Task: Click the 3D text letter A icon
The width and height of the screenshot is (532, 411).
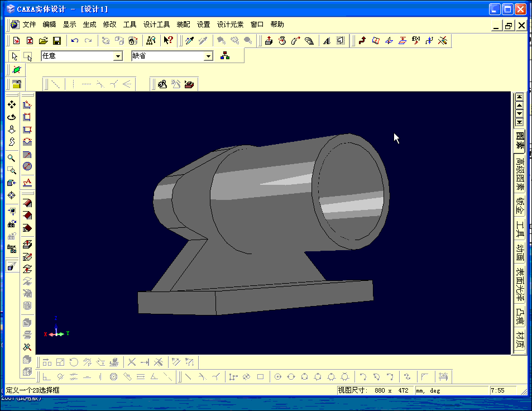Action: (327, 41)
